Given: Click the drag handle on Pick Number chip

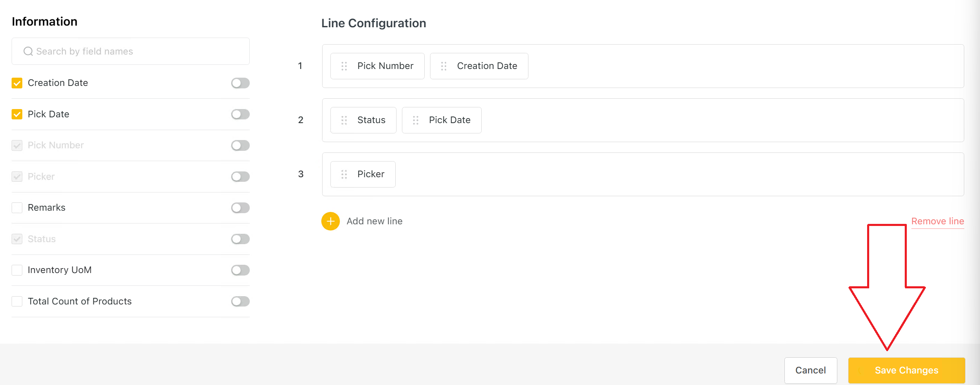Looking at the screenshot, I should 344,66.
